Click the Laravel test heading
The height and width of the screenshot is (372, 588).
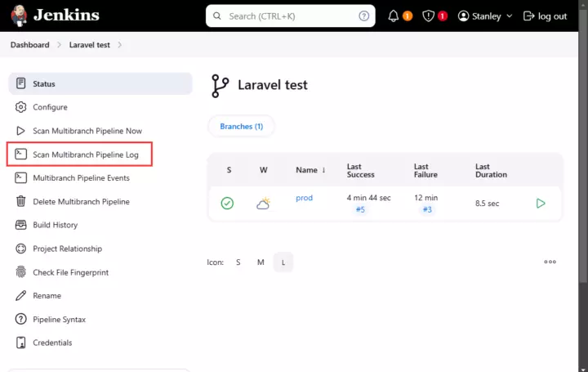(x=273, y=85)
